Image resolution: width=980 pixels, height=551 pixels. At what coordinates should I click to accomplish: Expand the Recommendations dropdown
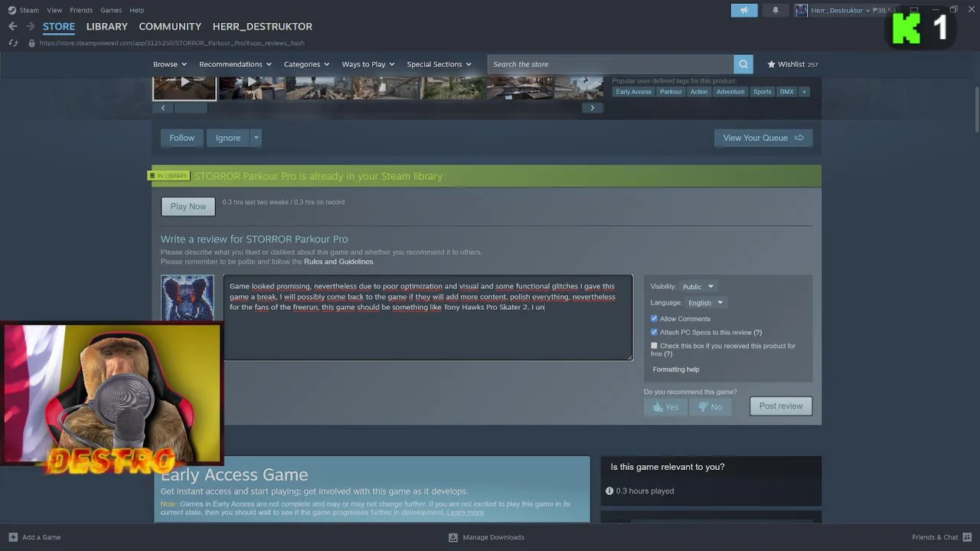click(235, 64)
